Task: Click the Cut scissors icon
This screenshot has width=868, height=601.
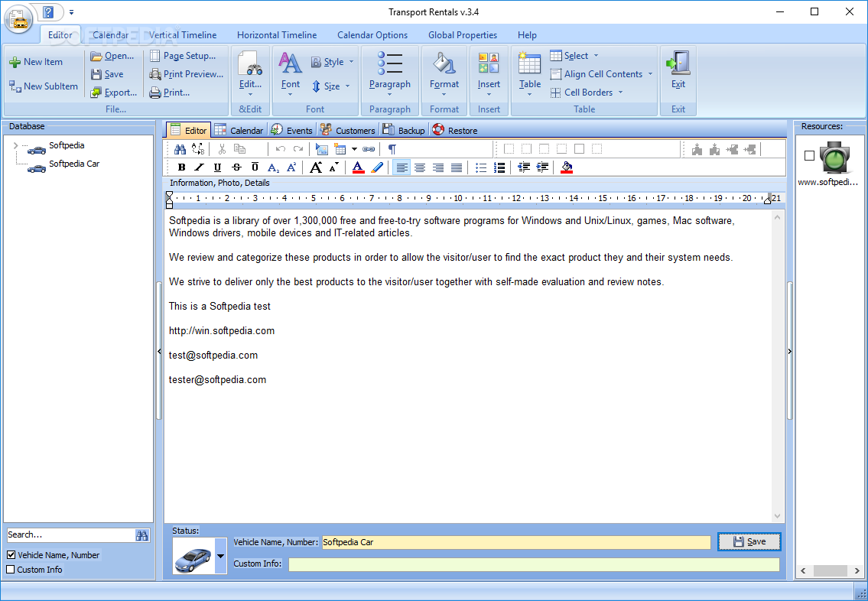Action: coord(222,149)
